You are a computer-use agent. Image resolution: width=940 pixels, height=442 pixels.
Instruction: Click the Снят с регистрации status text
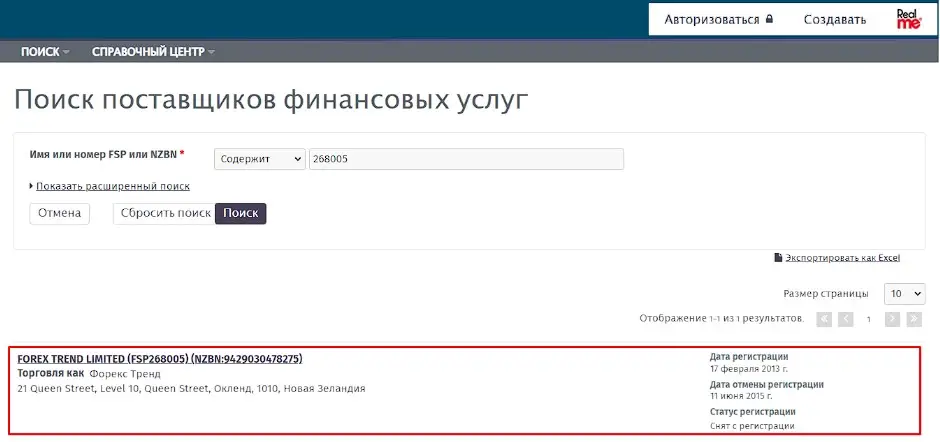(752, 426)
